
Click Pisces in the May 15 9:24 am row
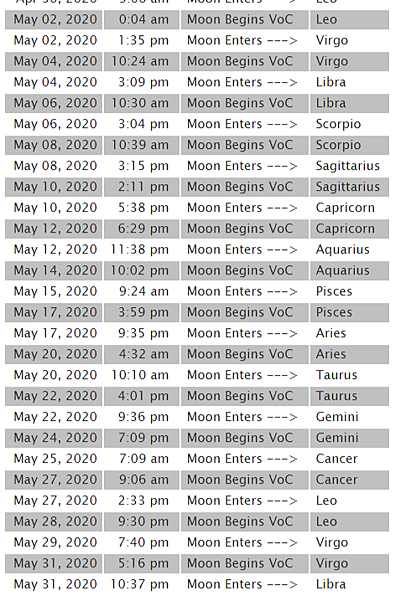(x=334, y=292)
